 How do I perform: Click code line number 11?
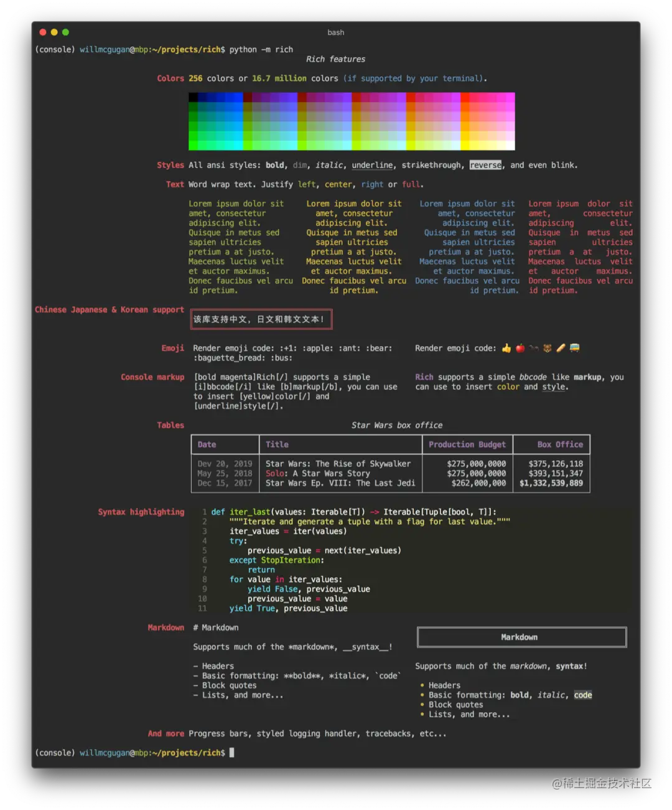click(x=202, y=608)
